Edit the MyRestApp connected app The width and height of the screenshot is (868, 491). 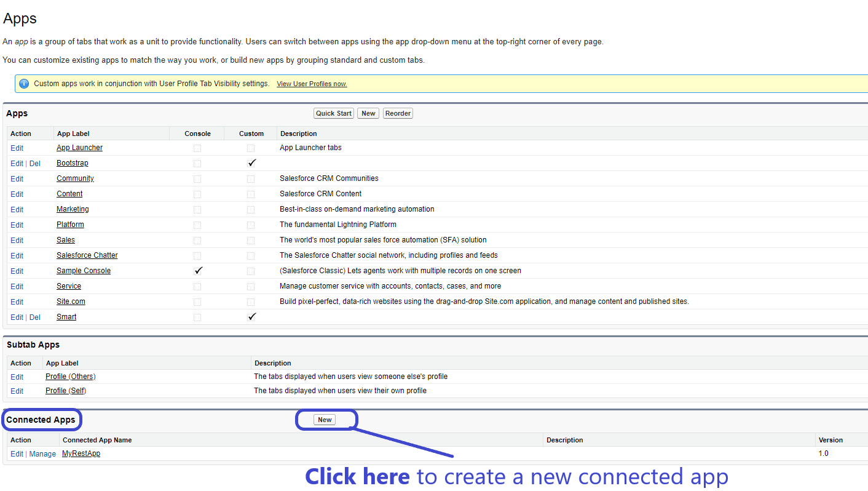click(17, 454)
